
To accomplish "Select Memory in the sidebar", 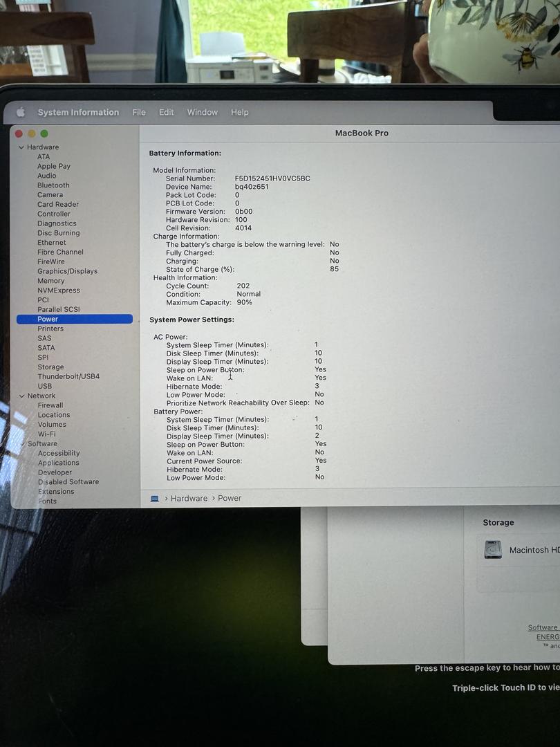I will 51,281.
